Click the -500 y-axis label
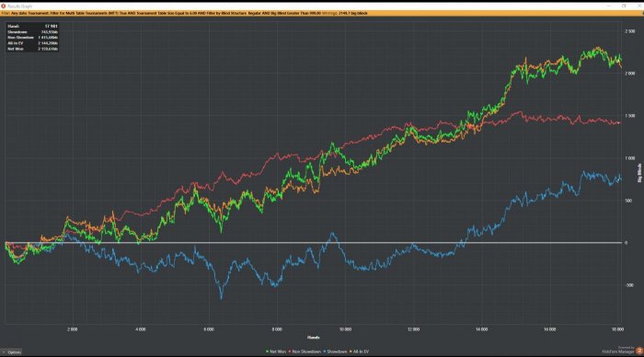The image size is (644, 357). click(628, 285)
